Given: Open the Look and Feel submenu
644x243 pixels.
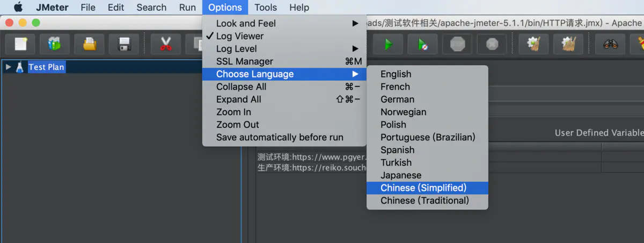Looking at the screenshot, I should [284, 23].
